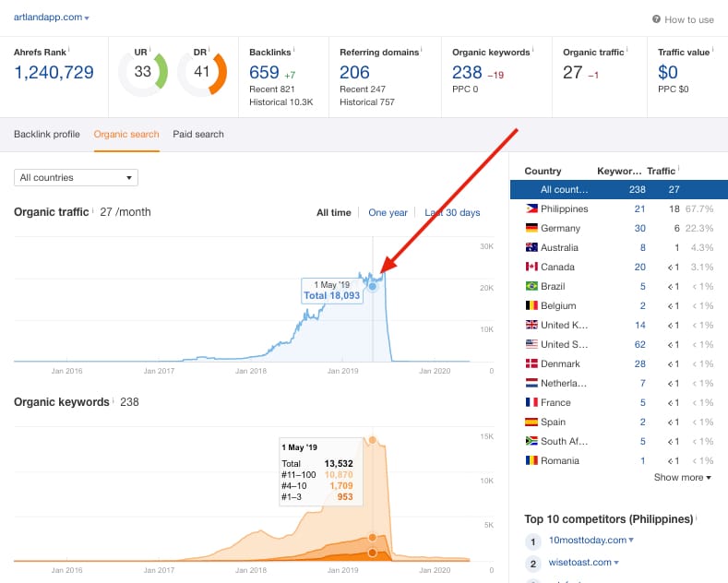Click the DR 41 orange gauge
Screen dimensions: 728x583
pyautogui.click(x=202, y=71)
